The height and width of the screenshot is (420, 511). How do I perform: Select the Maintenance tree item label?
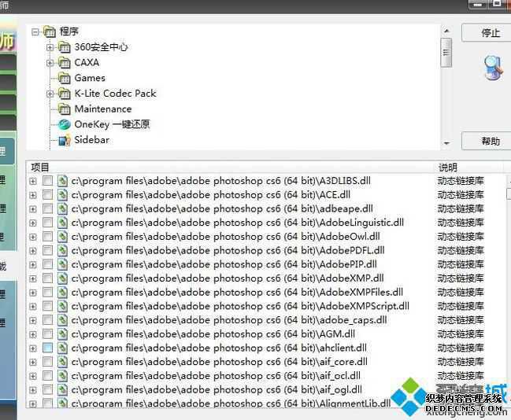[x=103, y=109]
